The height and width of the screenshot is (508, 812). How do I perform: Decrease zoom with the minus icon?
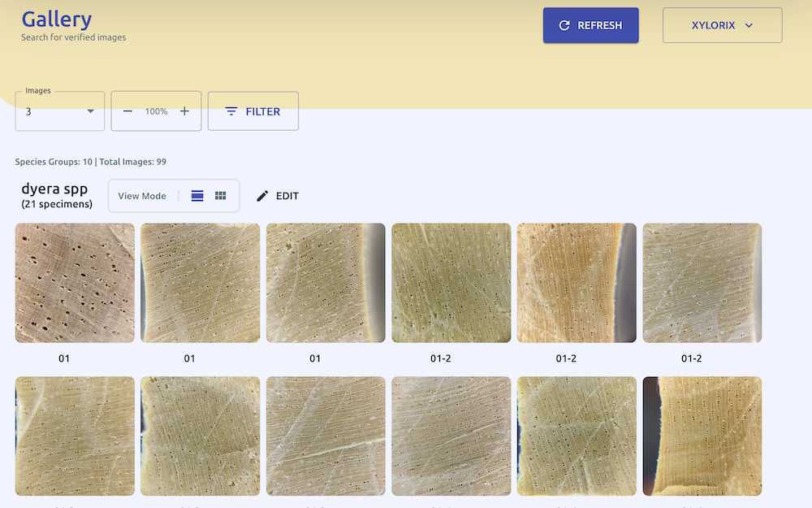coord(127,111)
